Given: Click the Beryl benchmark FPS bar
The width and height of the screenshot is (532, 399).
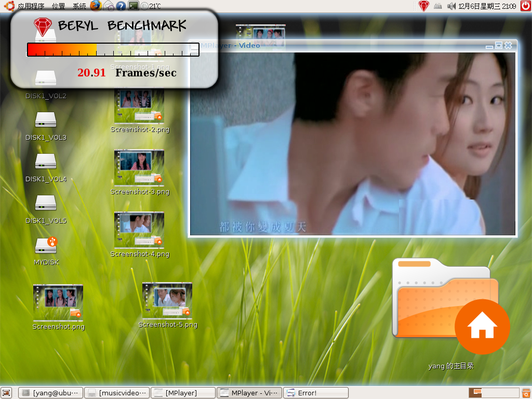Looking at the screenshot, I should (113, 49).
